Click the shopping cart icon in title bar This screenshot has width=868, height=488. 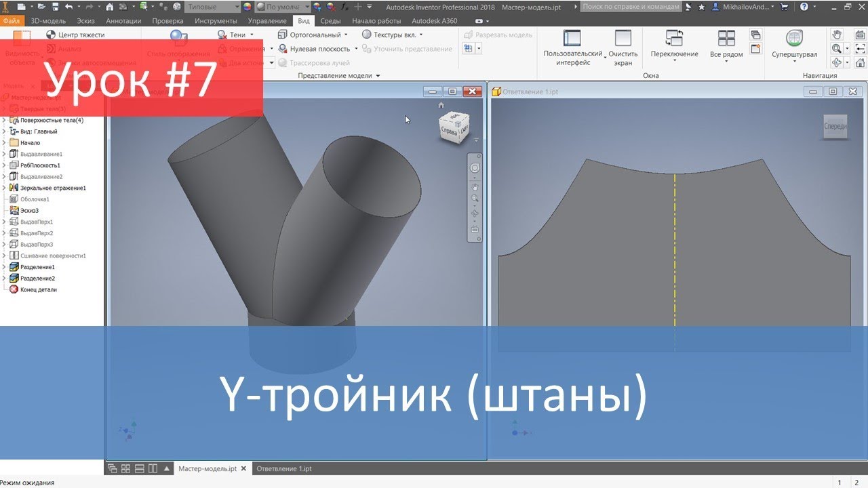pos(785,6)
